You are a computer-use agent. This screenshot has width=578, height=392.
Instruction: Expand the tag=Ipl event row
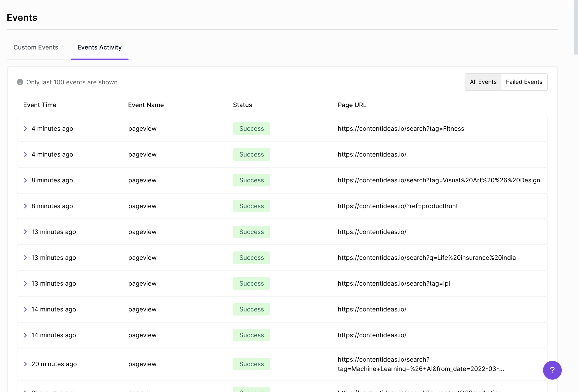click(x=25, y=283)
